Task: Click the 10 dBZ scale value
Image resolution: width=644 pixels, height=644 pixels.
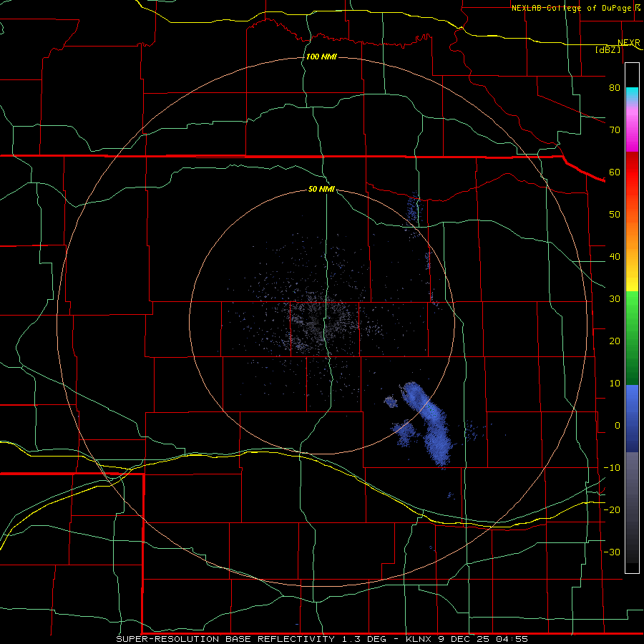Action: tap(615, 384)
